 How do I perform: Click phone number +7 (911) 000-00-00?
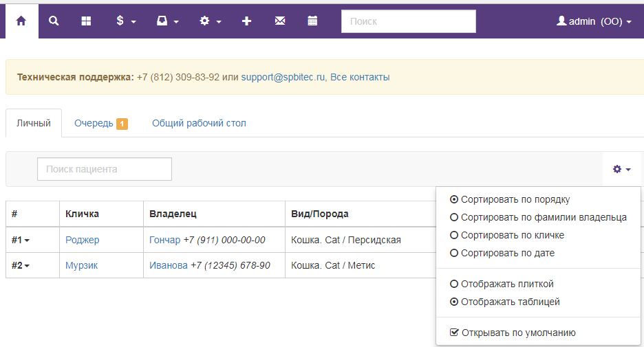point(224,240)
